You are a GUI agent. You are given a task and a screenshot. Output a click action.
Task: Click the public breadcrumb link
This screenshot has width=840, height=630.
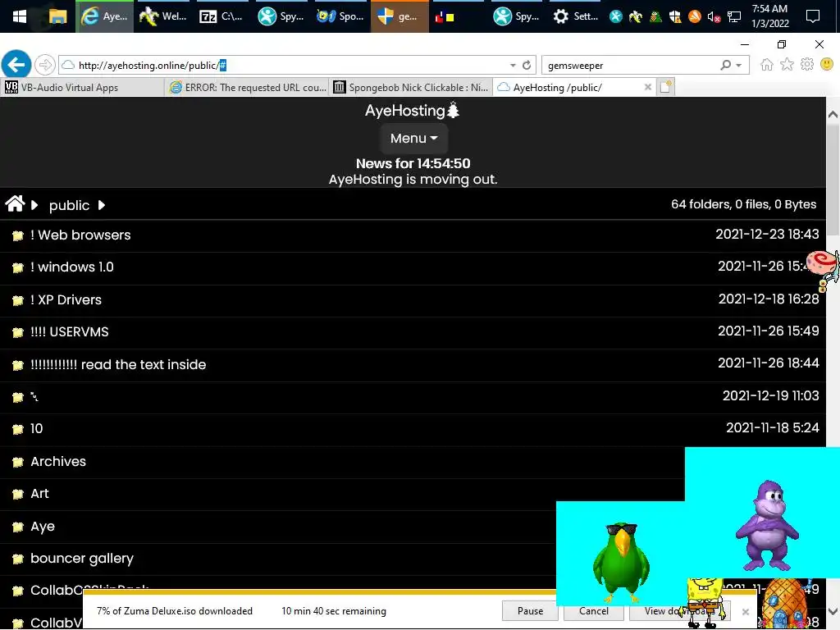[x=69, y=205]
